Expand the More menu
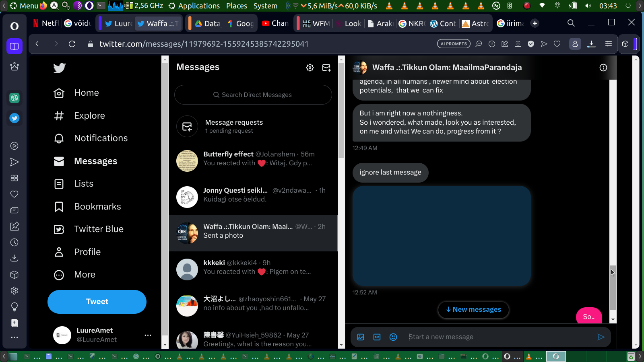Viewport: 644px width, 362px height. coord(75,275)
